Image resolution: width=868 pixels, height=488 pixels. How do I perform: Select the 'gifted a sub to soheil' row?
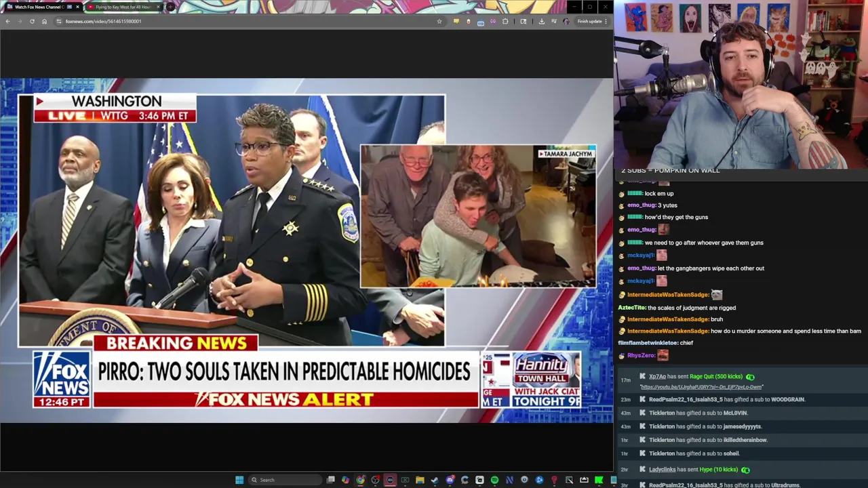coord(743,453)
